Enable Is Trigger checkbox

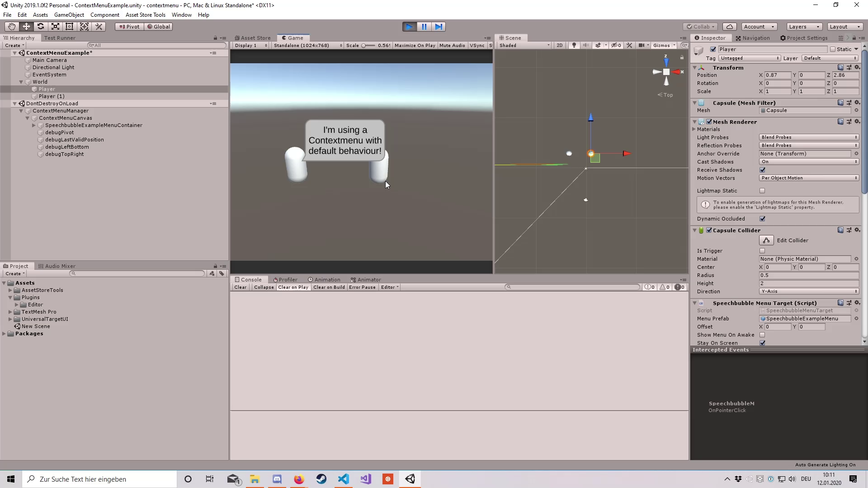763,251
